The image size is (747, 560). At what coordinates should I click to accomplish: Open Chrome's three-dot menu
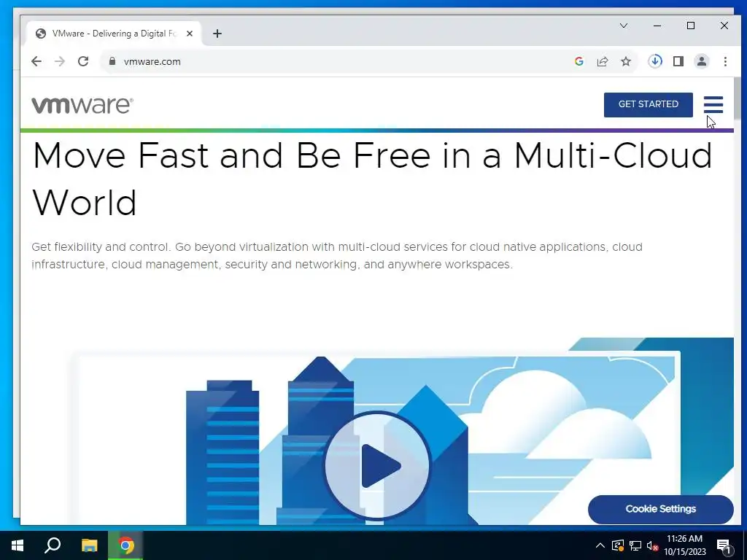click(x=725, y=61)
